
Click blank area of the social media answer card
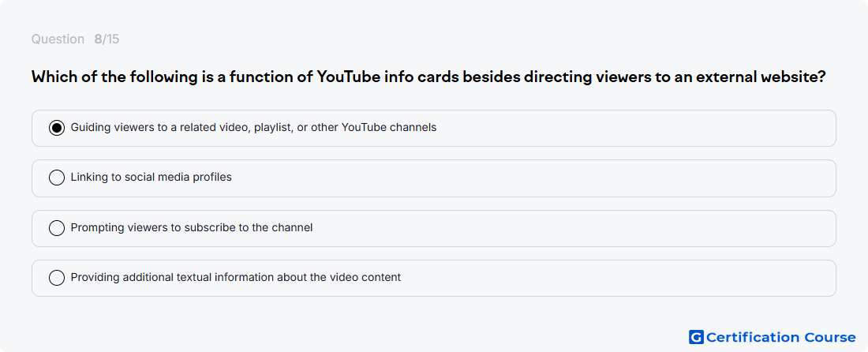[x=531, y=178]
